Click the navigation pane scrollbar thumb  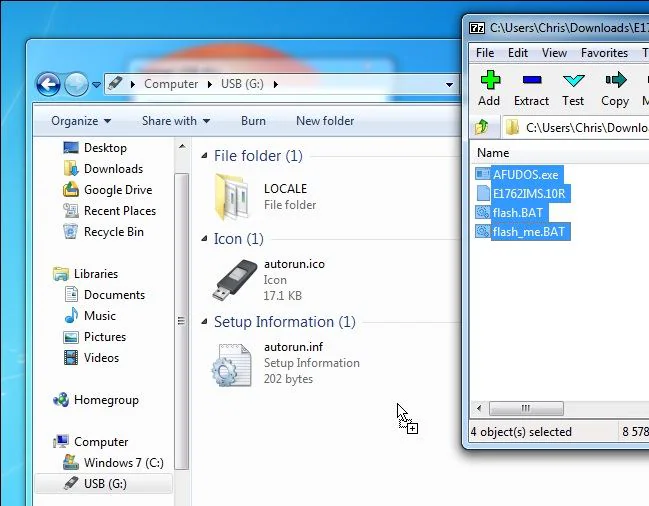point(181,321)
